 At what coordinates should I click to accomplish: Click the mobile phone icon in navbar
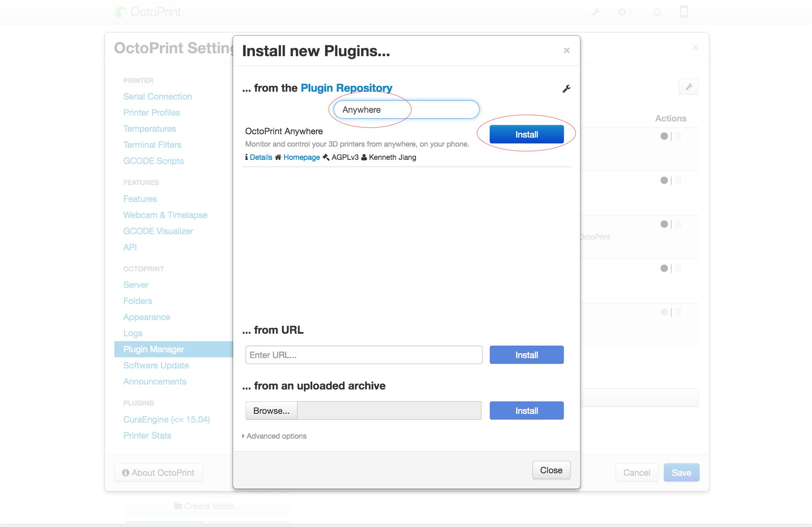(684, 11)
